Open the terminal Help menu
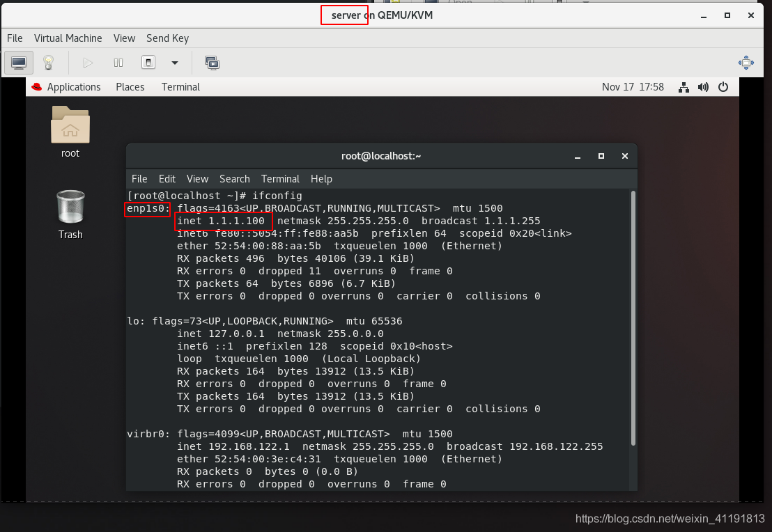 pos(321,179)
